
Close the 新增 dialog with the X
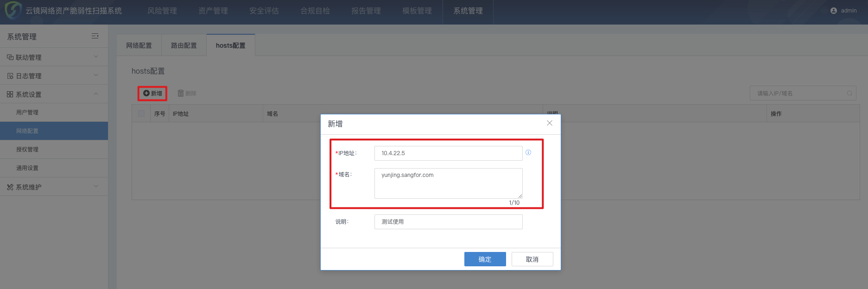(550, 123)
